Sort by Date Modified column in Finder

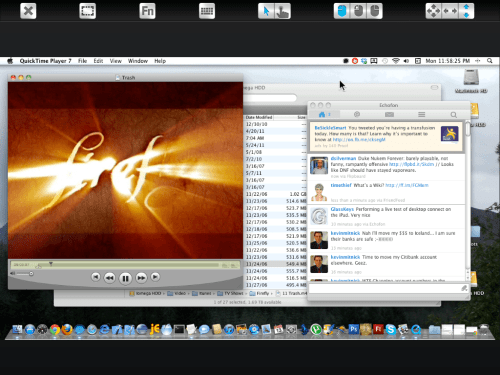point(259,117)
